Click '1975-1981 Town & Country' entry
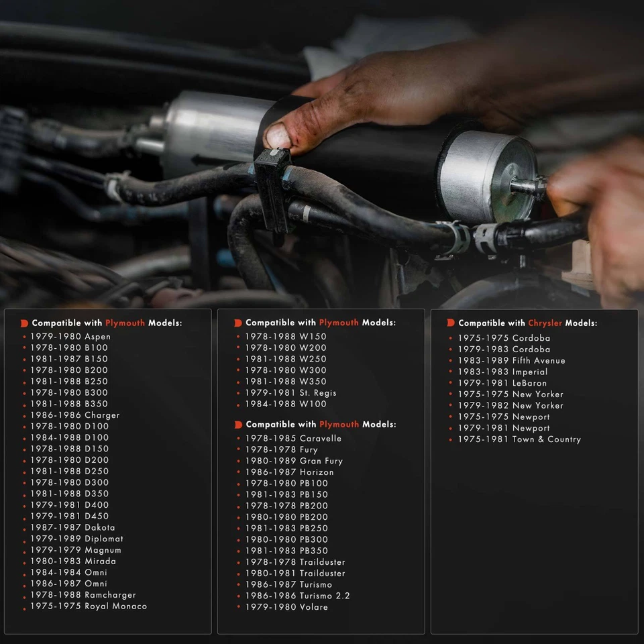Viewport: 644px width, 644px height. coord(519,439)
